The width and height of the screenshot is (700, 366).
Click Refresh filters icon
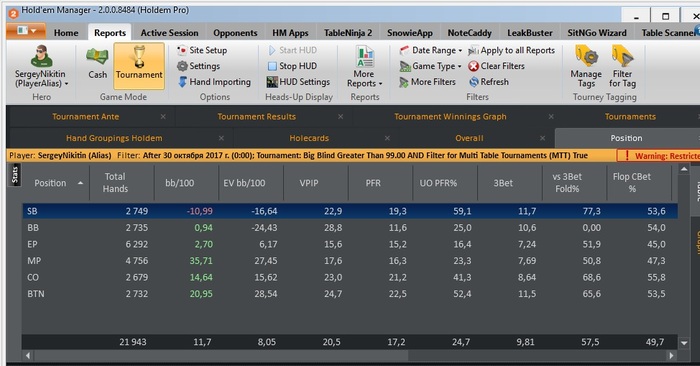(474, 82)
